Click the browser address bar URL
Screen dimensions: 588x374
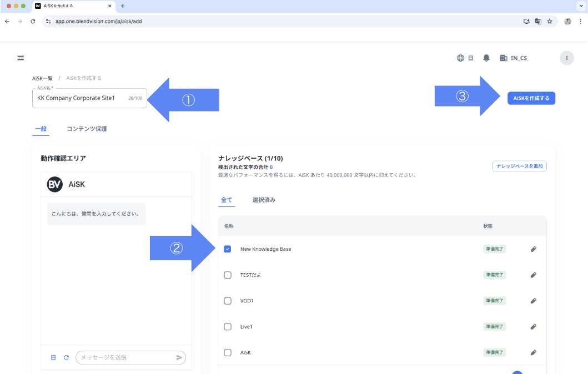(99, 21)
